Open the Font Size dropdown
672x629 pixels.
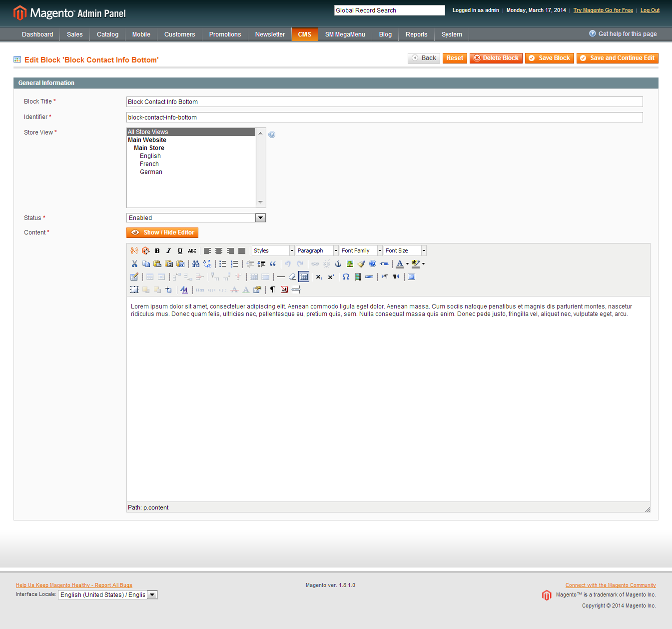[405, 250]
